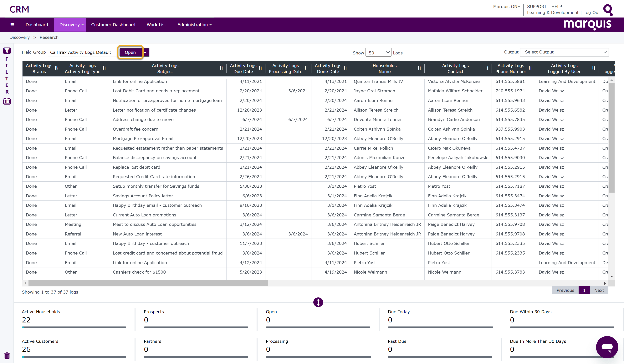Toggle sorting on the Households Name column
The image size is (624, 364).
tap(419, 68)
